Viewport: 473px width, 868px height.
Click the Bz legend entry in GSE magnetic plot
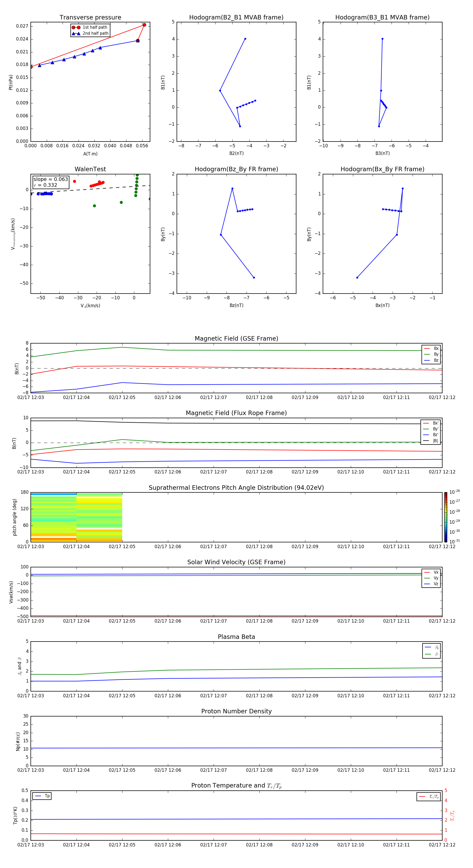(431, 360)
